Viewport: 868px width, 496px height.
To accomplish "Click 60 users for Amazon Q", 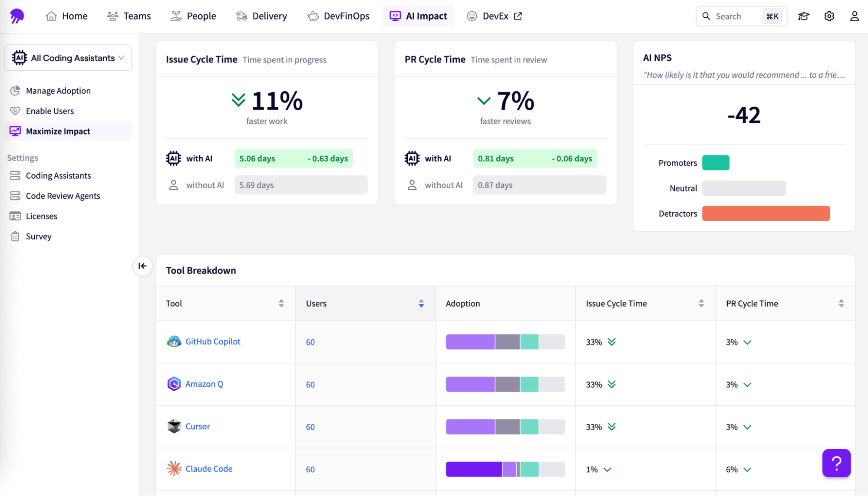I will click(310, 384).
